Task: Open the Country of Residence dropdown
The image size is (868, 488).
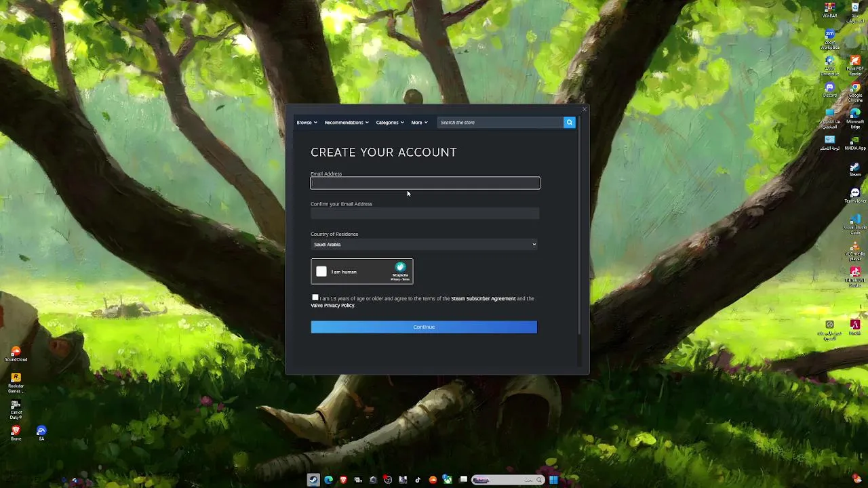Action: point(424,245)
